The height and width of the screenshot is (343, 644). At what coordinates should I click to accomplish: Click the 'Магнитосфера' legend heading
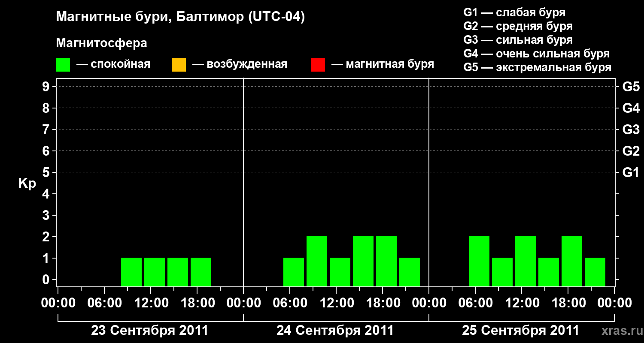(101, 43)
